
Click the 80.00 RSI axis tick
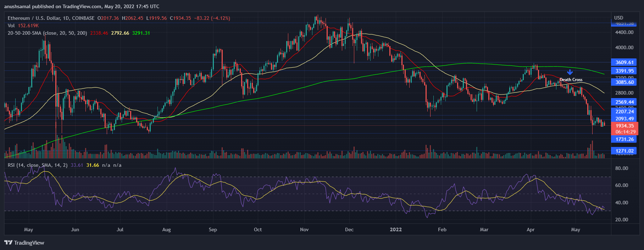tap(622, 168)
